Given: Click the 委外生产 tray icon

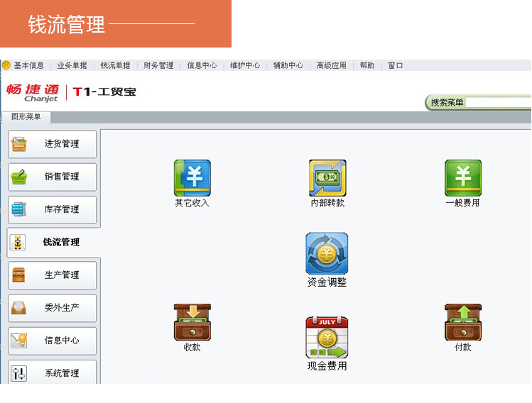Looking at the screenshot, I should pyautogui.click(x=18, y=307).
